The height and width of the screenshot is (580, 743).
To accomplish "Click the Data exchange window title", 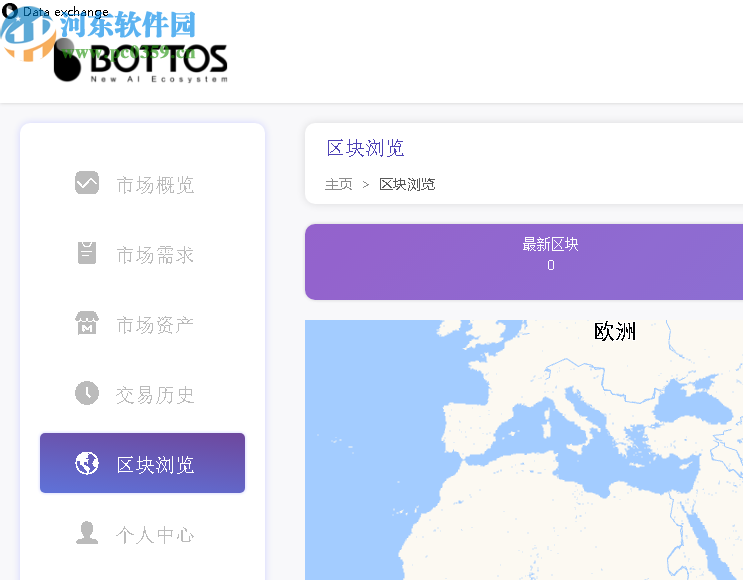I will pyautogui.click(x=66, y=12).
